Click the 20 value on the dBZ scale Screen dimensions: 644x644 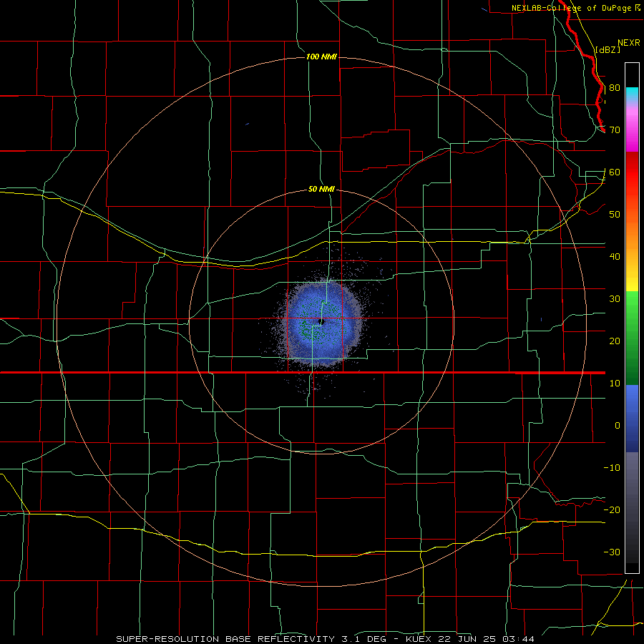click(615, 341)
